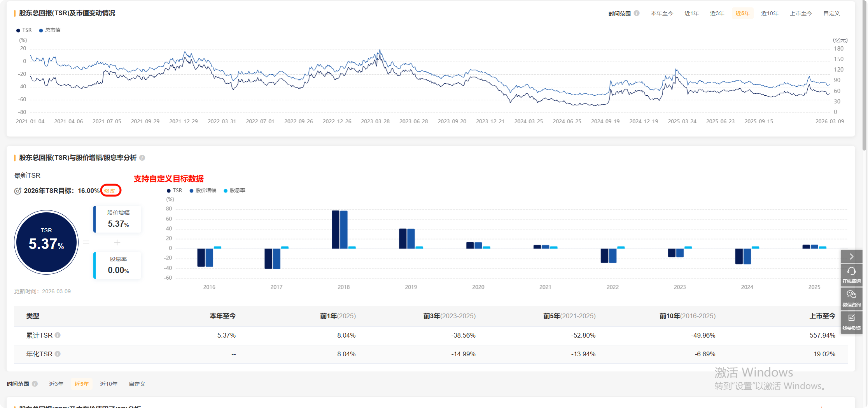Viewport: 868px width, 408px height.
Task: Click the 2016 negative TSR bar
Action: point(201,257)
